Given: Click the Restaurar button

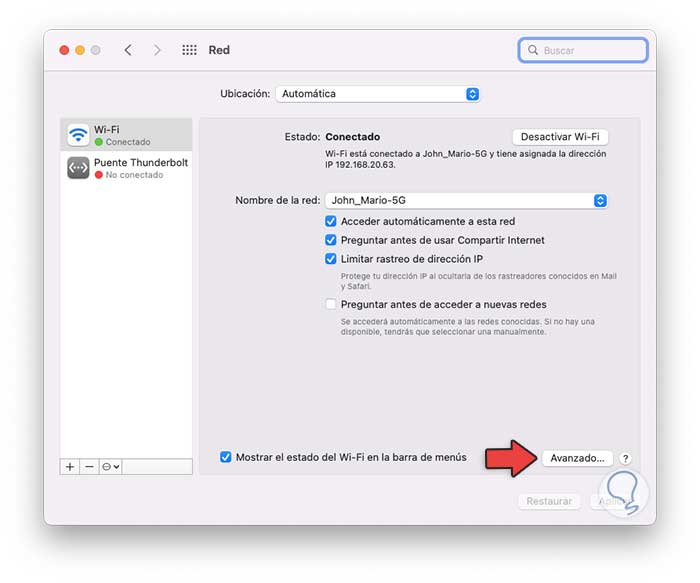Looking at the screenshot, I should [x=549, y=501].
